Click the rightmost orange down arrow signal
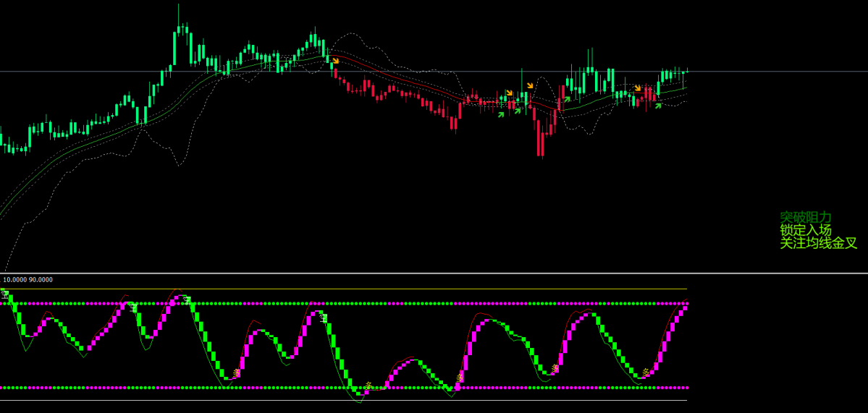 (x=638, y=88)
